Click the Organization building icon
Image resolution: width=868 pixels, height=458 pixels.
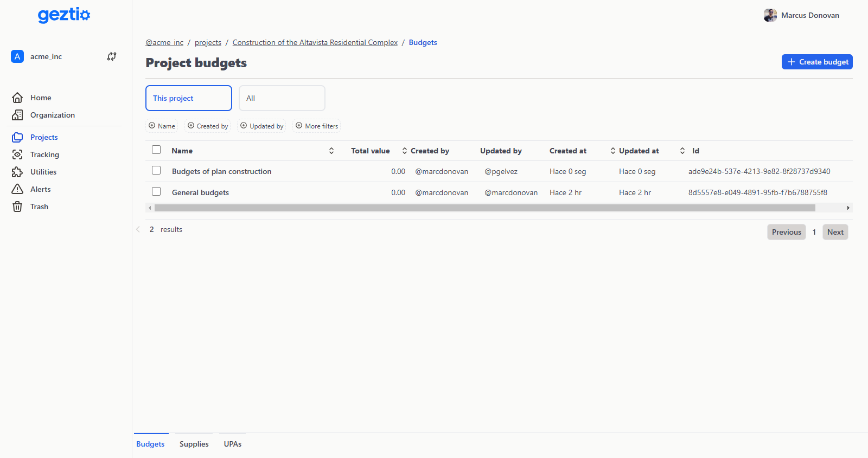[17, 115]
